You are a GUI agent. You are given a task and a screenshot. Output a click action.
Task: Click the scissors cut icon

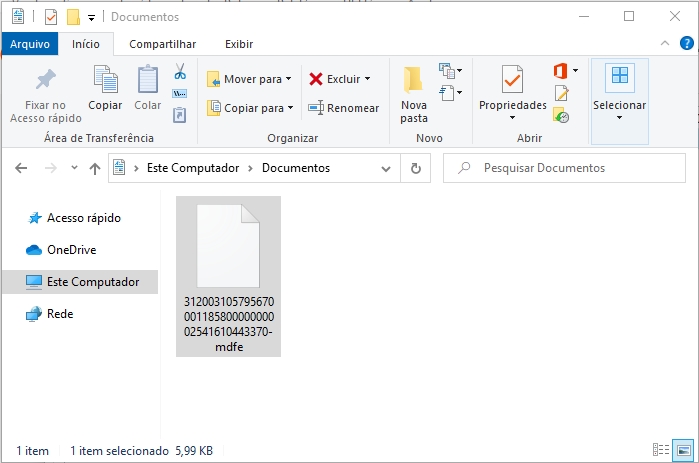pyautogui.click(x=180, y=72)
